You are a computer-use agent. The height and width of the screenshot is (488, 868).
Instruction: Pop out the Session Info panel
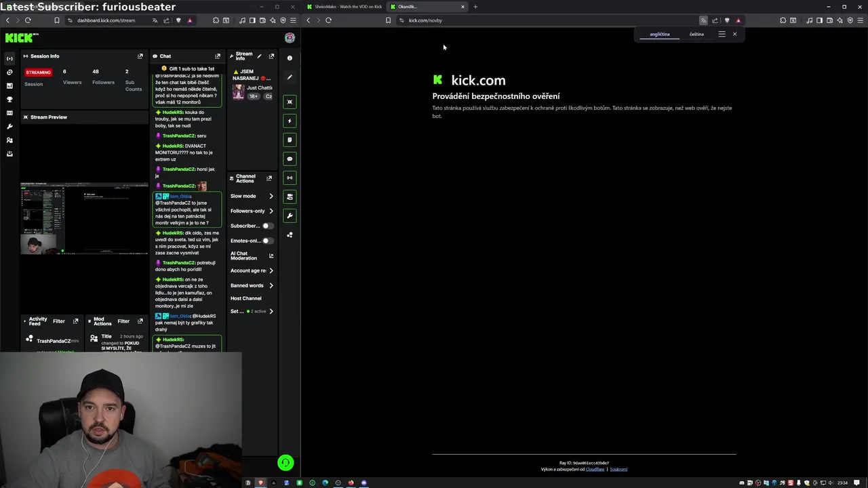140,56
